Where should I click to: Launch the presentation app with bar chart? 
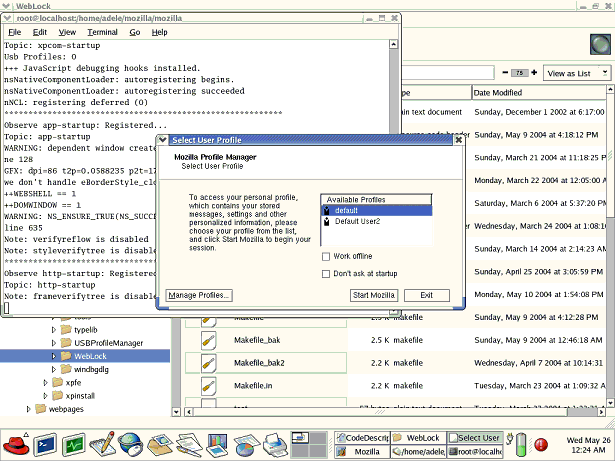coord(217,445)
